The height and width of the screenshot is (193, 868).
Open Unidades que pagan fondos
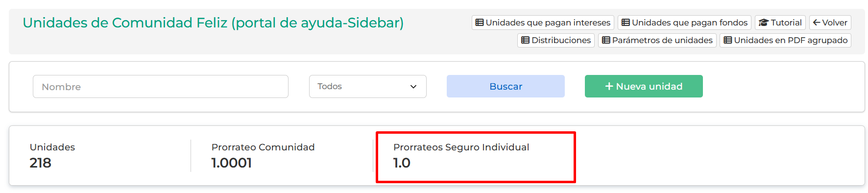(x=684, y=23)
